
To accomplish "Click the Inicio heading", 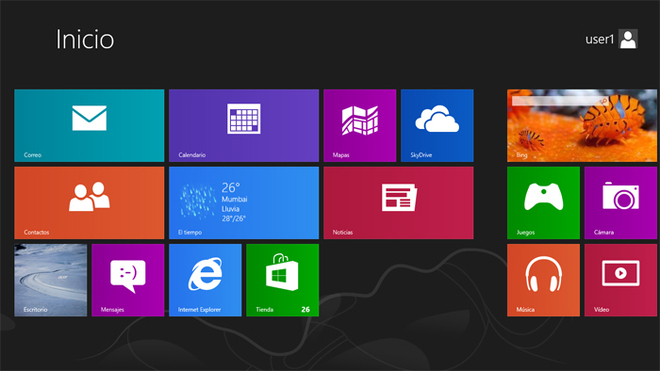I will pos(85,39).
